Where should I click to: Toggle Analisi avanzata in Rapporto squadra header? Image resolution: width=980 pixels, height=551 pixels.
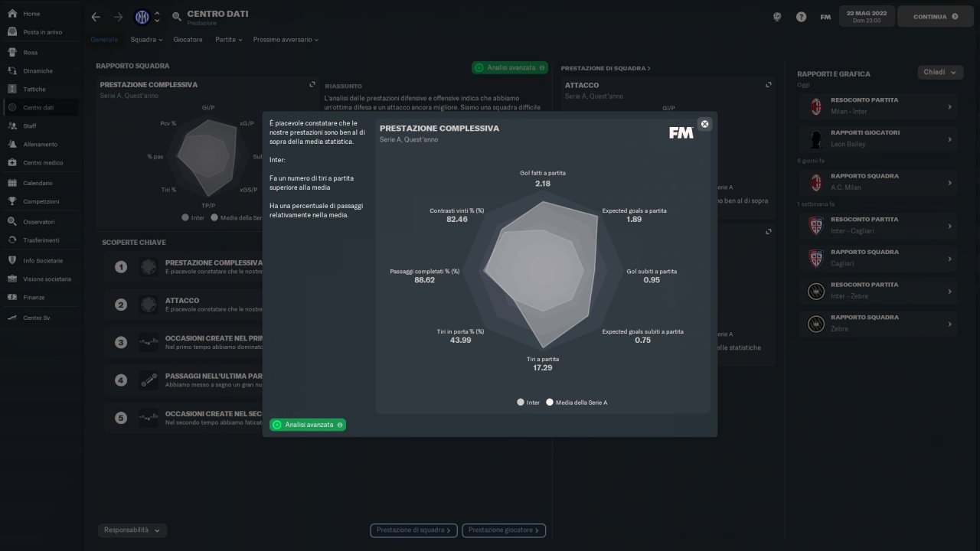click(510, 68)
